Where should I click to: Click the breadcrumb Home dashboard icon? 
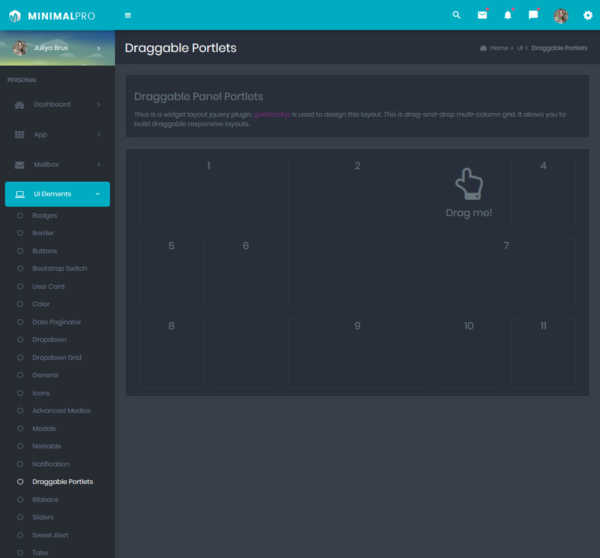(x=483, y=48)
